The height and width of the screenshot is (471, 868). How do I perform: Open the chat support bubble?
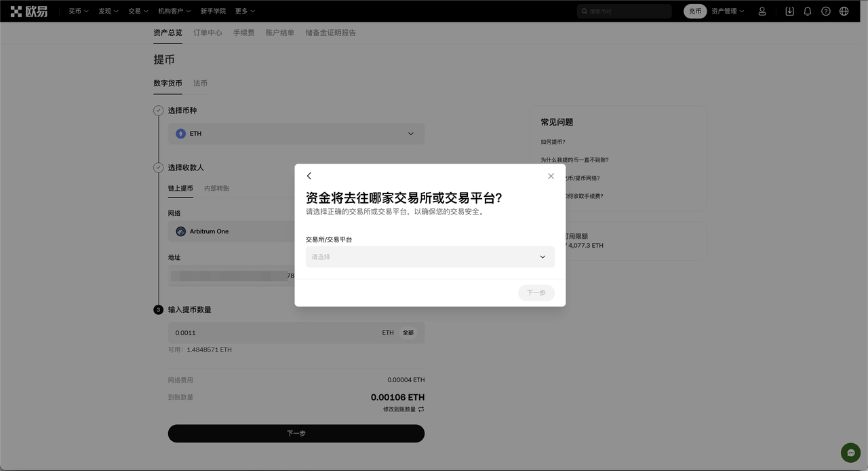coord(850,453)
